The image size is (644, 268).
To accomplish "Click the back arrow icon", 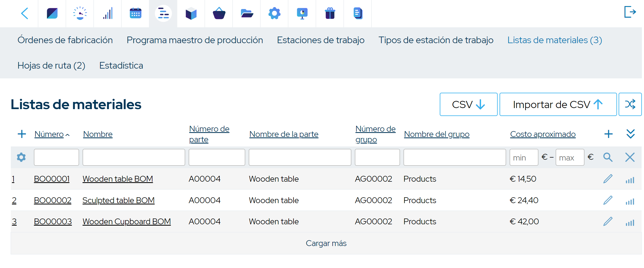I will click(x=25, y=13).
